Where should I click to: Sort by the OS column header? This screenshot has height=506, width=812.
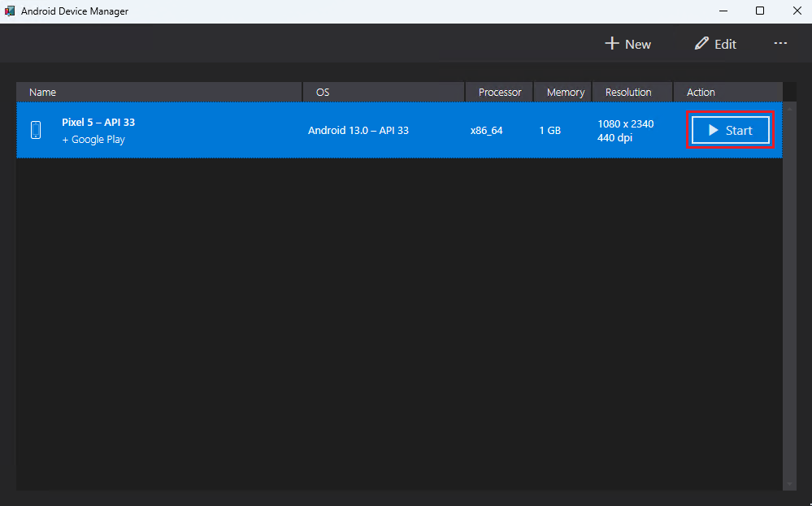[323, 92]
